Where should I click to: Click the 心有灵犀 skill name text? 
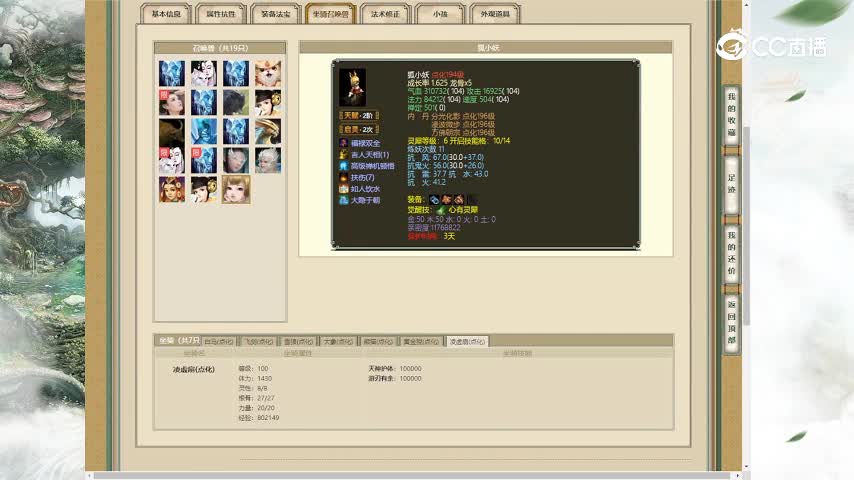tap(463, 210)
